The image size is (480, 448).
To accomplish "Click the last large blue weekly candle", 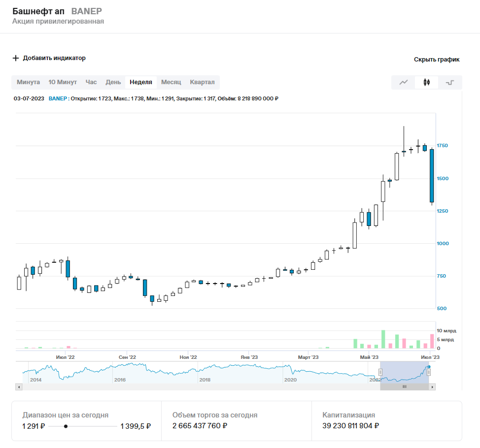I will tap(432, 176).
